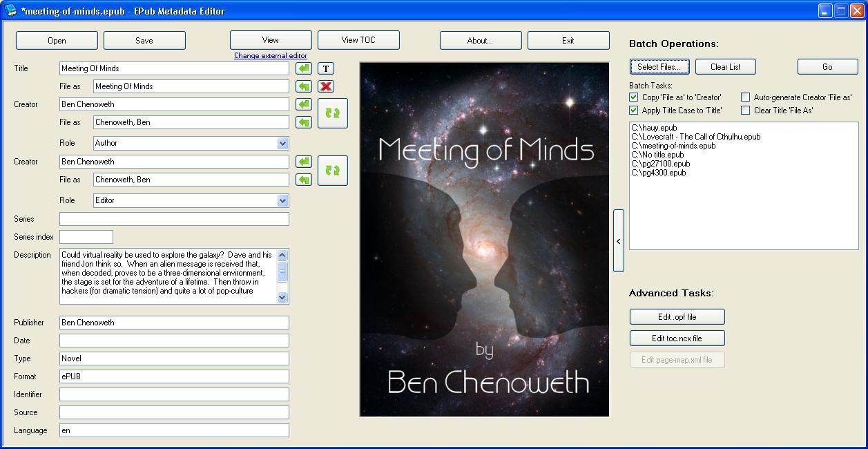The height and width of the screenshot is (449, 868).
Task: Disable 'Copy File as to Creator' option
Action: coord(633,97)
